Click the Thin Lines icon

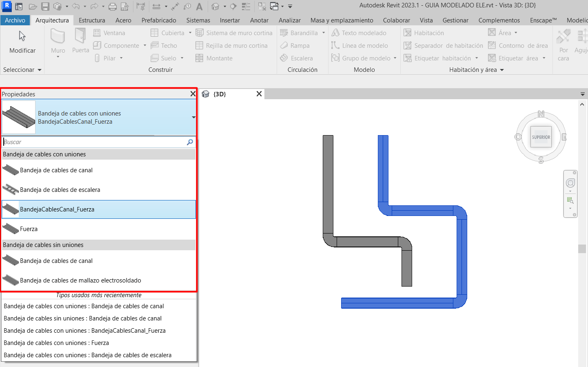pyautogui.click(x=246, y=7)
